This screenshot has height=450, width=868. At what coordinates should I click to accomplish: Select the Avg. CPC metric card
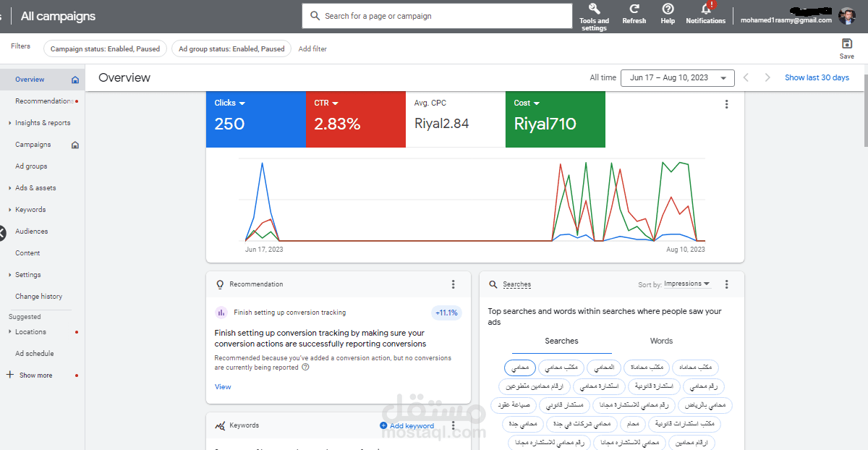point(456,119)
